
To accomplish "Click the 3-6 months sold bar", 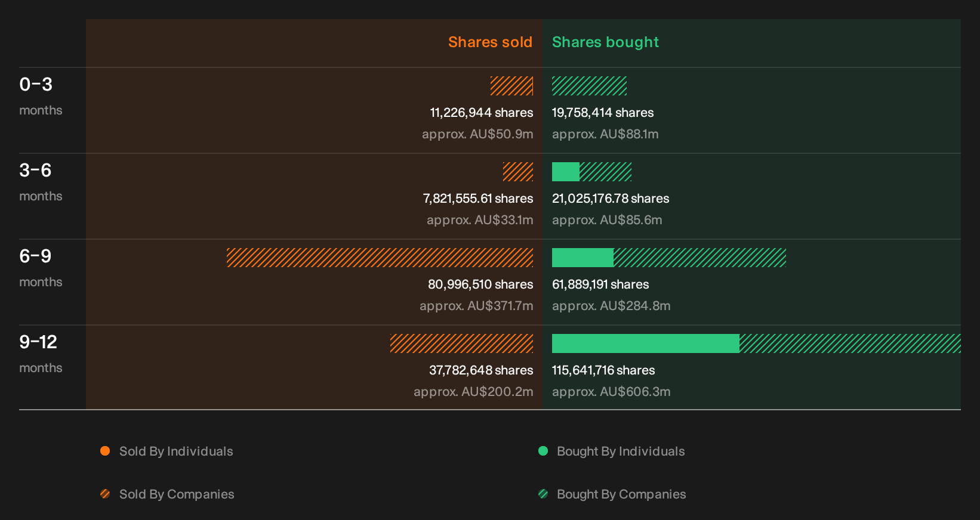I will (x=518, y=172).
